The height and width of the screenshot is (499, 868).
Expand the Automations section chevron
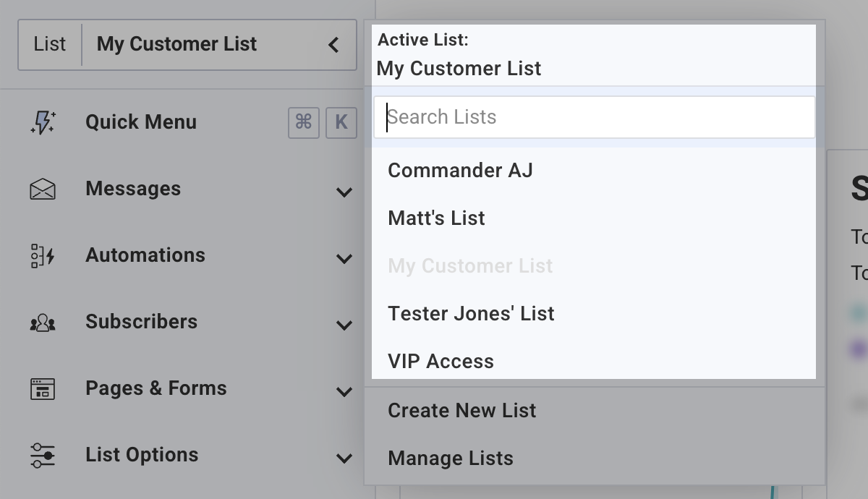pyautogui.click(x=344, y=258)
